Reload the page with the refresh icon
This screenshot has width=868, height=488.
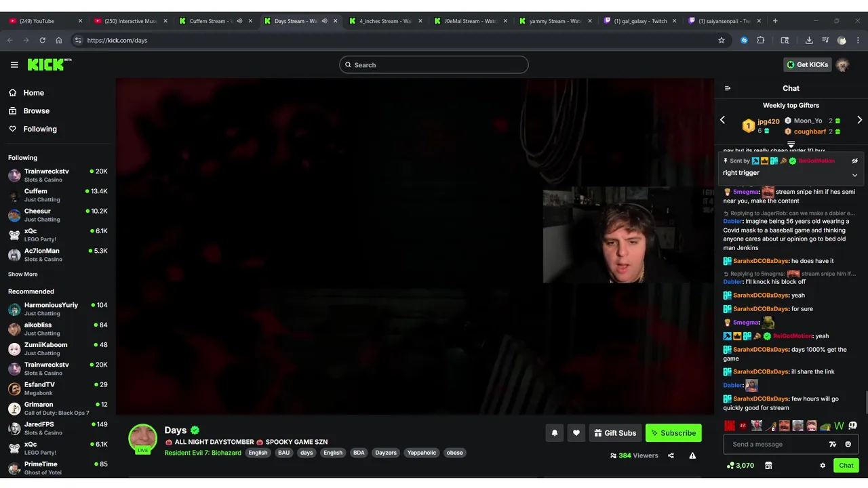[42, 40]
